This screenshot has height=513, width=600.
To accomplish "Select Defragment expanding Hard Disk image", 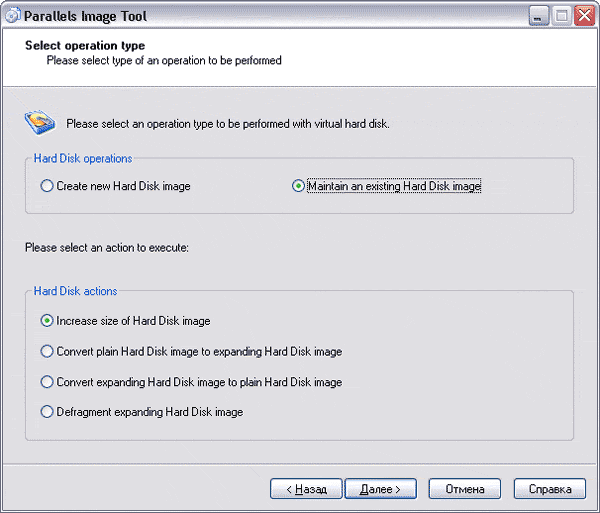I will click(47, 411).
